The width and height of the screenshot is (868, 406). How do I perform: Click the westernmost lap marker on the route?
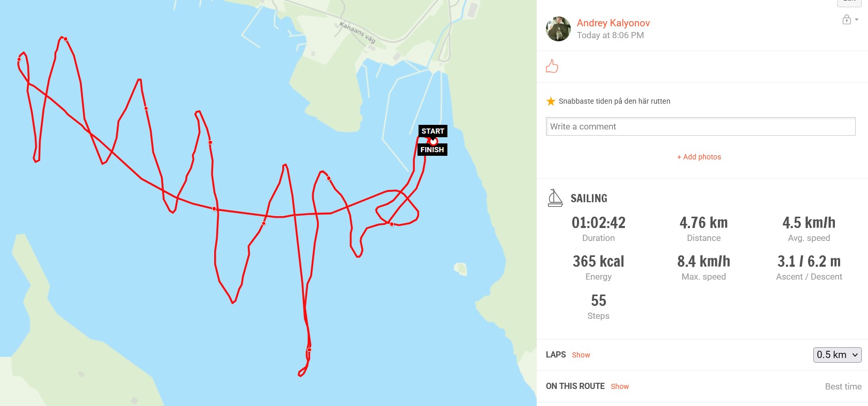(19, 59)
